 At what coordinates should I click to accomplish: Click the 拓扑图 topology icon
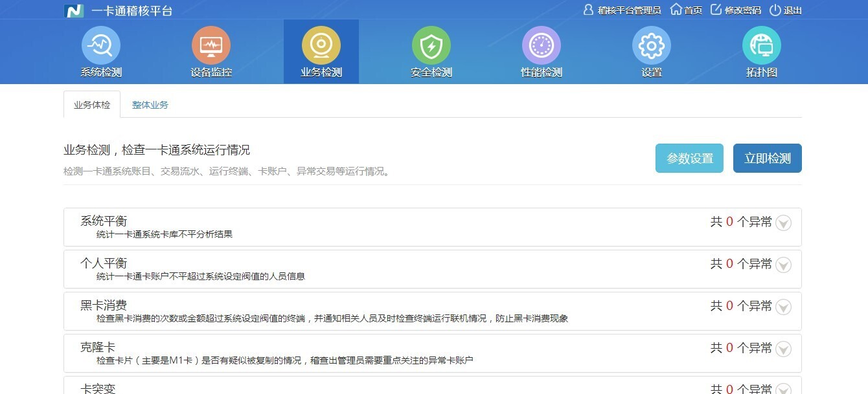tap(761, 45)
